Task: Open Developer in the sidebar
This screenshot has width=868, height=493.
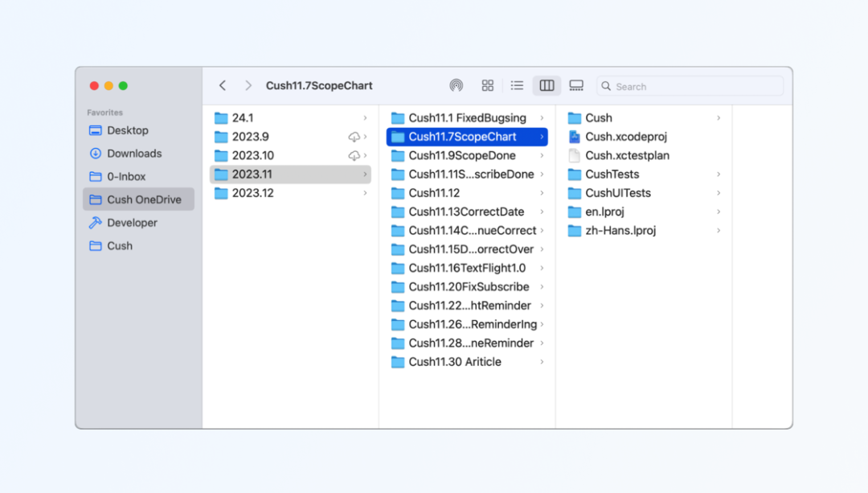Action: coord(138,223)
